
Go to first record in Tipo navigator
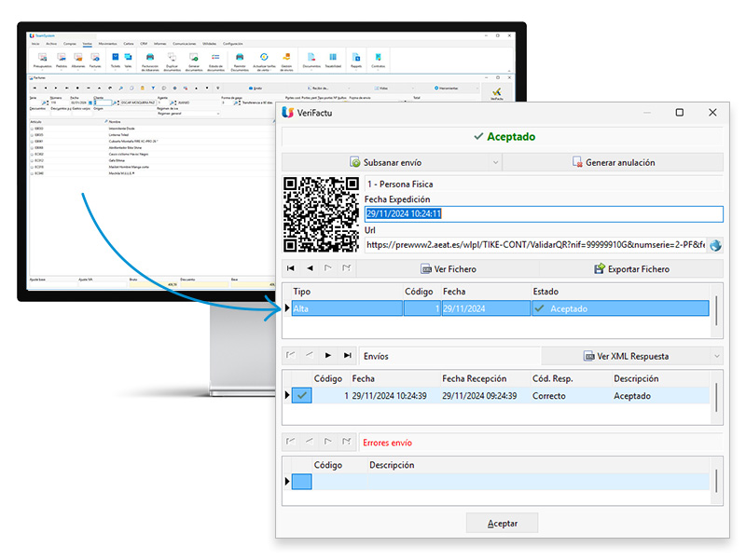(292, 269)
